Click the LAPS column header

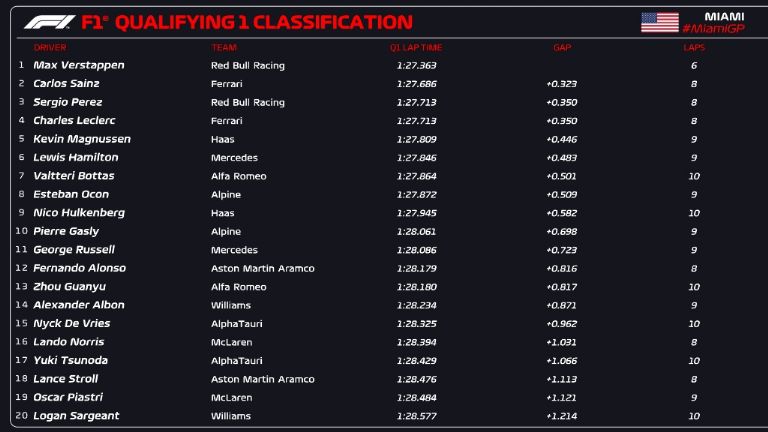693,47
